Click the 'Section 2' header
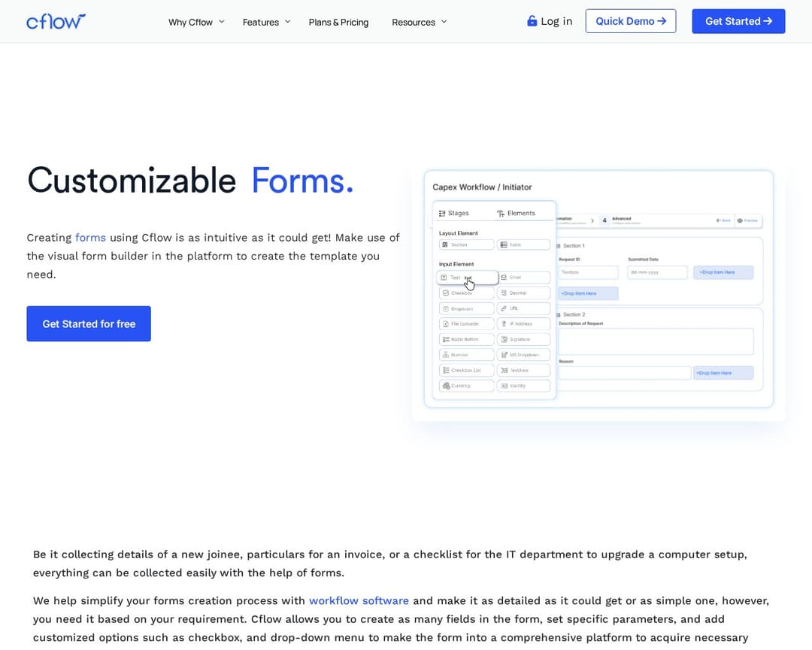The height and width of the screenshot is (650, 812). tap(574, 314)
